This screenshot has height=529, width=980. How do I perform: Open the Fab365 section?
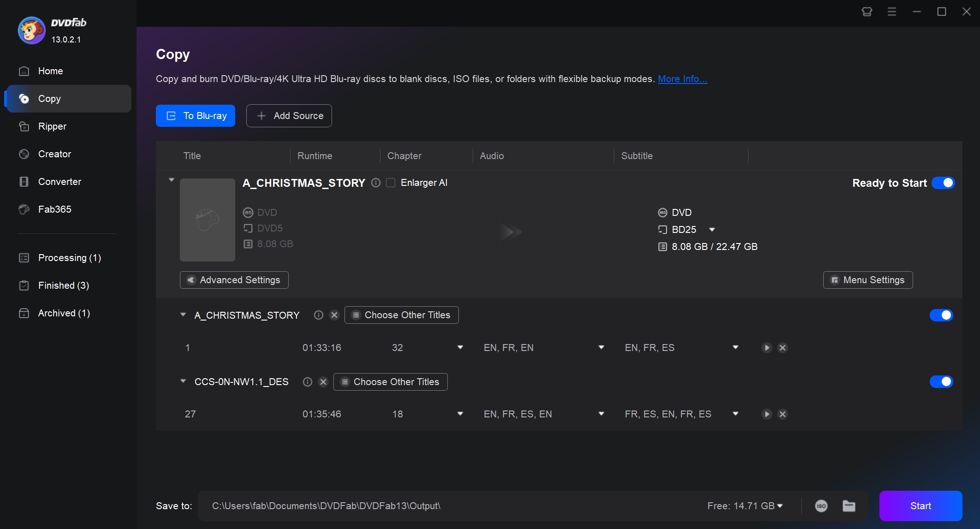[54, 209]
